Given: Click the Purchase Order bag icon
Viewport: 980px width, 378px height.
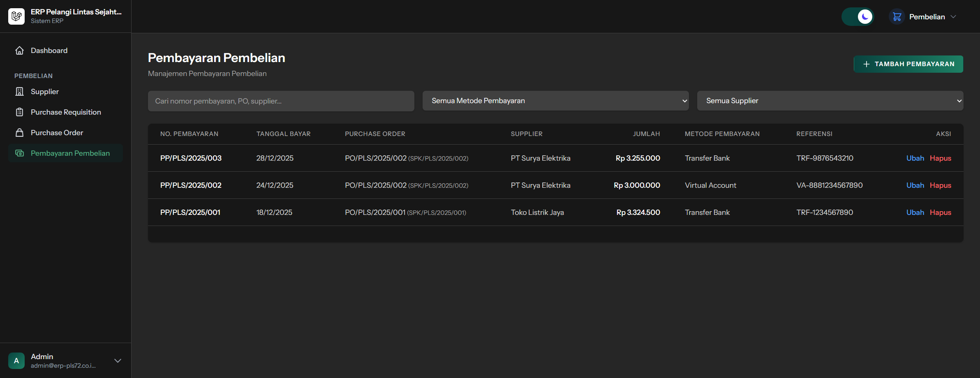Looking at the screenshot, I should (19, 133).
